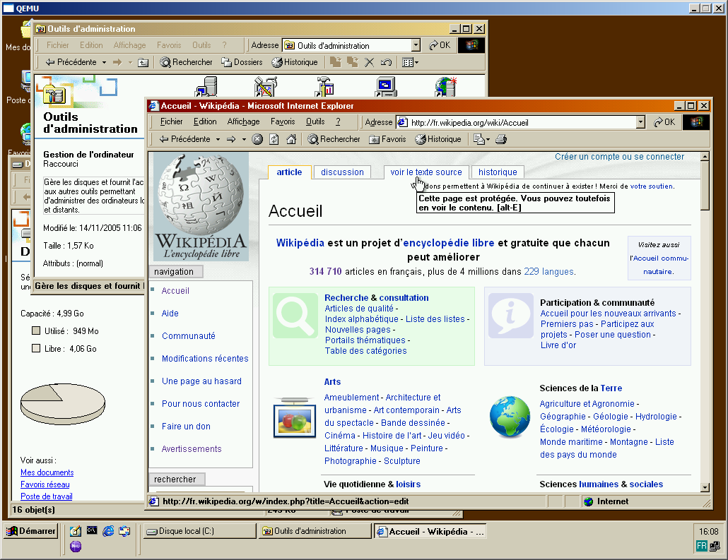728x560 pixels.
Task: Switch to the discussion tab
Action: pyautogui.click(x=342, y=172)
